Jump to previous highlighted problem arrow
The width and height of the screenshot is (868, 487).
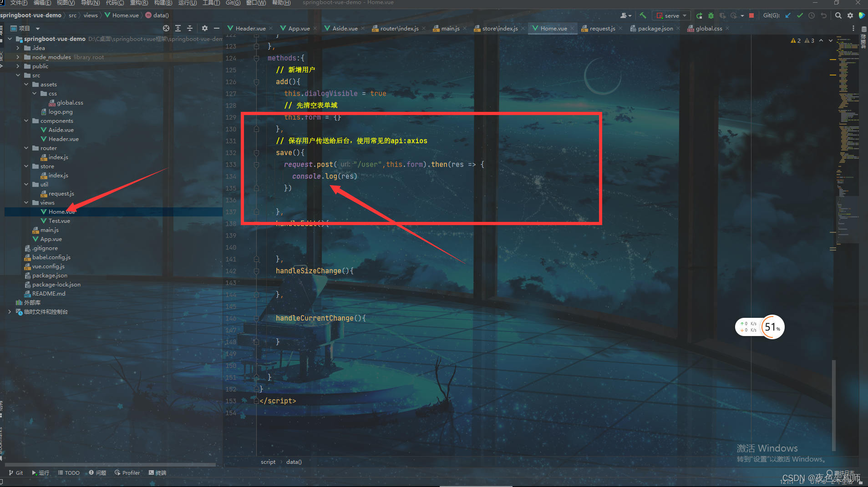(x=821, y=40)
